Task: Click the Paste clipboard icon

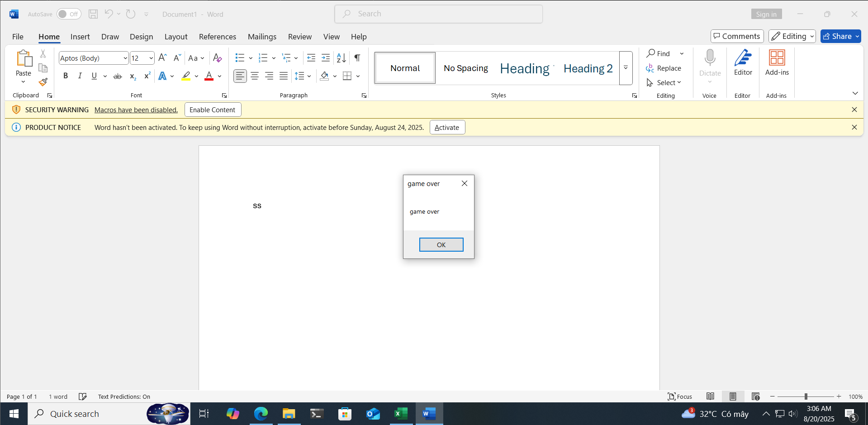Action: [x=24, y=58]
